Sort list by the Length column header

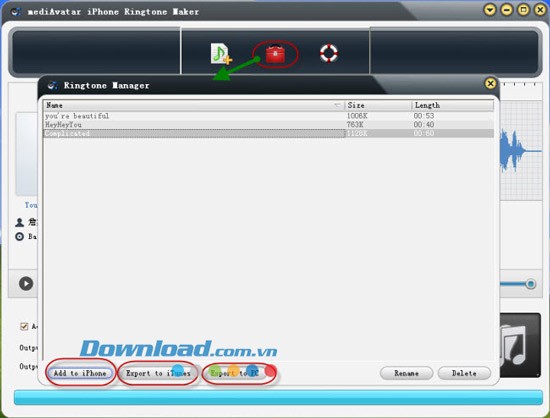click(453, 105)
